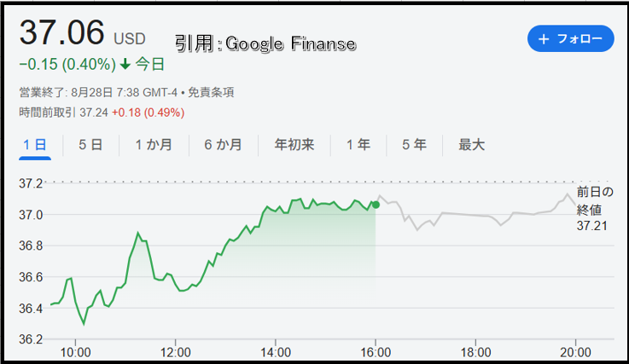This screenshot has height=364, width=629.
Task: Select the 1日 range tab
Action: coord(35,145)
